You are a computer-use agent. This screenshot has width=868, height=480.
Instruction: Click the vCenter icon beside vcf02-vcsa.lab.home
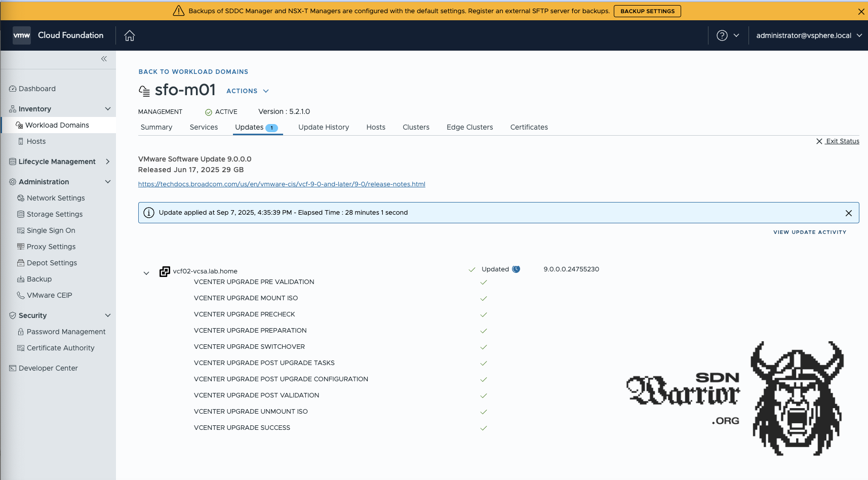(x=165, y=271)
